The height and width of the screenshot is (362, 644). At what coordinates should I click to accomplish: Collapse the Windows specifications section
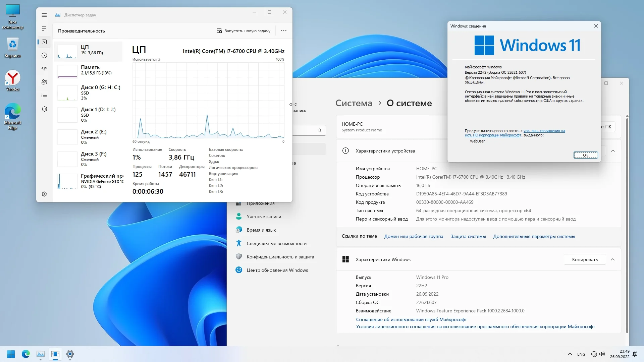(613, 259)
